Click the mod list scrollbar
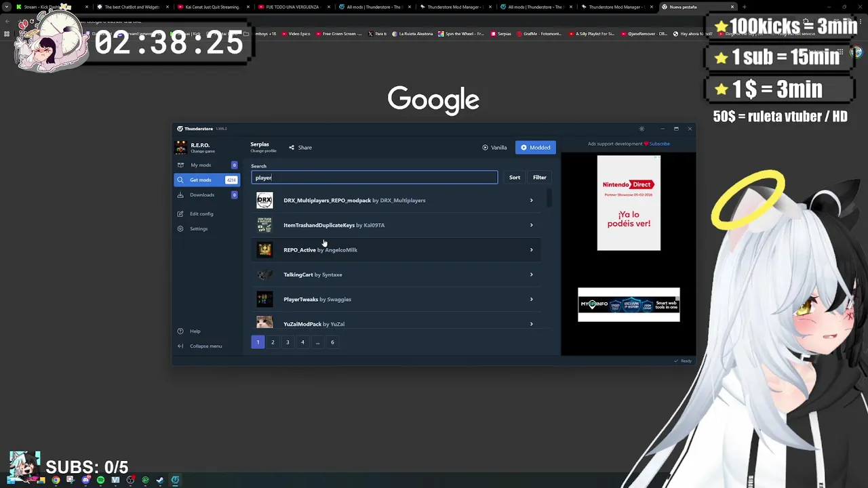The height and width of the screenshot is (488, 868). [x=548, y=198]
